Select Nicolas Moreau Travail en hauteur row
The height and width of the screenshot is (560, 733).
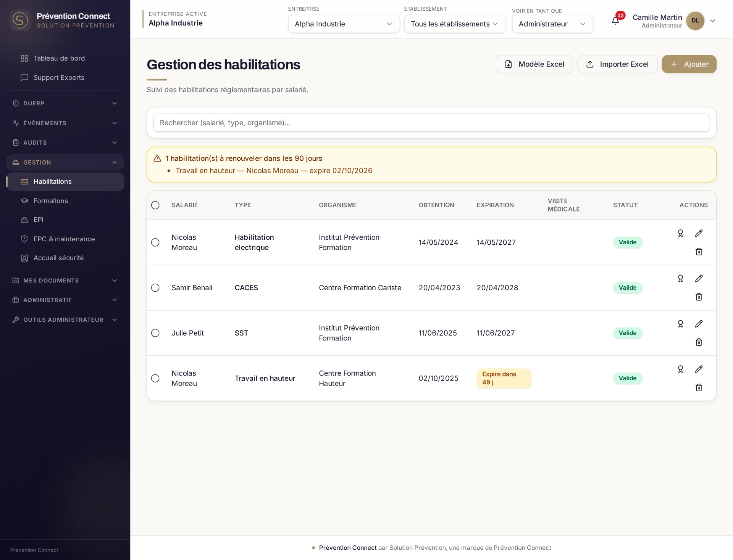coord(155,378)
